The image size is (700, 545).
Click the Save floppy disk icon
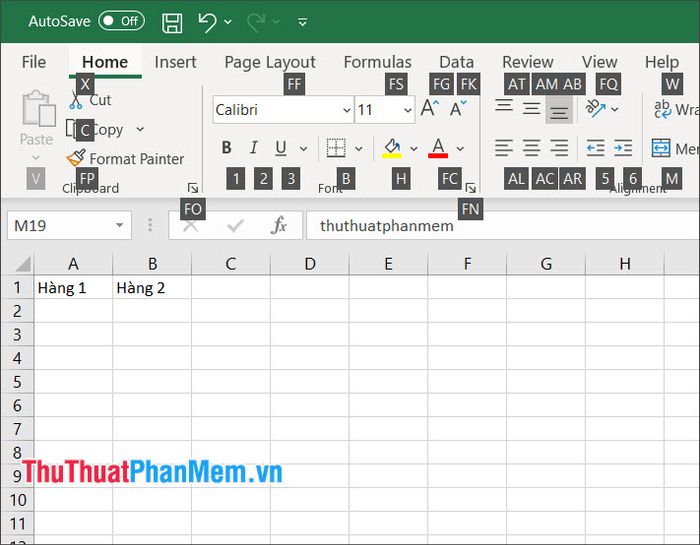(x=172, y=22)
